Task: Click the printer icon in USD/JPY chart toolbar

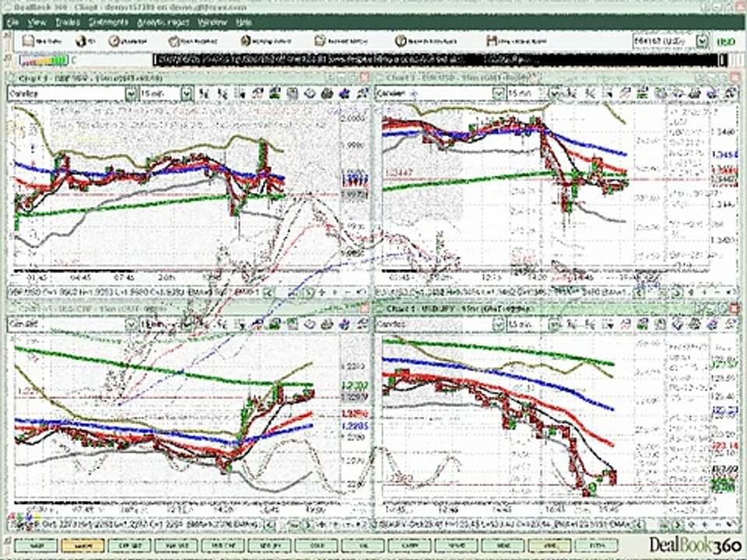Action: coord(695,325)
